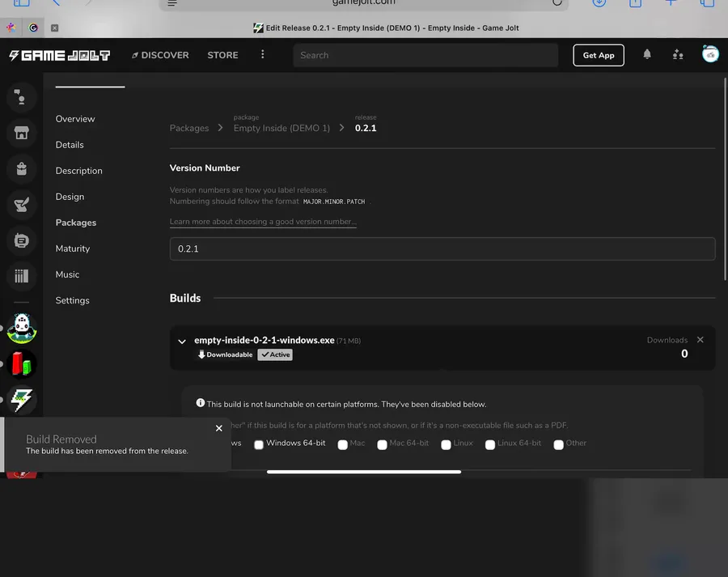This screenshot has width=728, height=577.
Task: Open the Description section
Action: click(79, 171)
